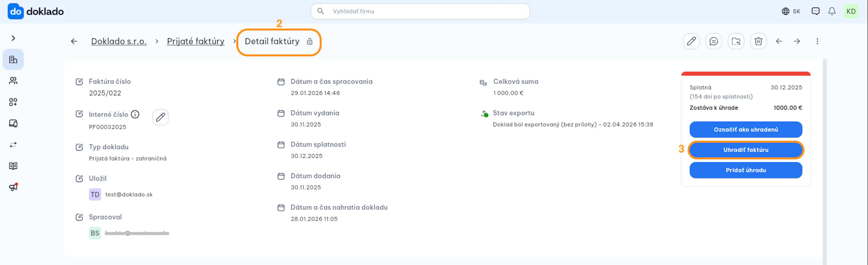Open the three-dot more options menu
This screenshot has height=265, width=868.
817,41
